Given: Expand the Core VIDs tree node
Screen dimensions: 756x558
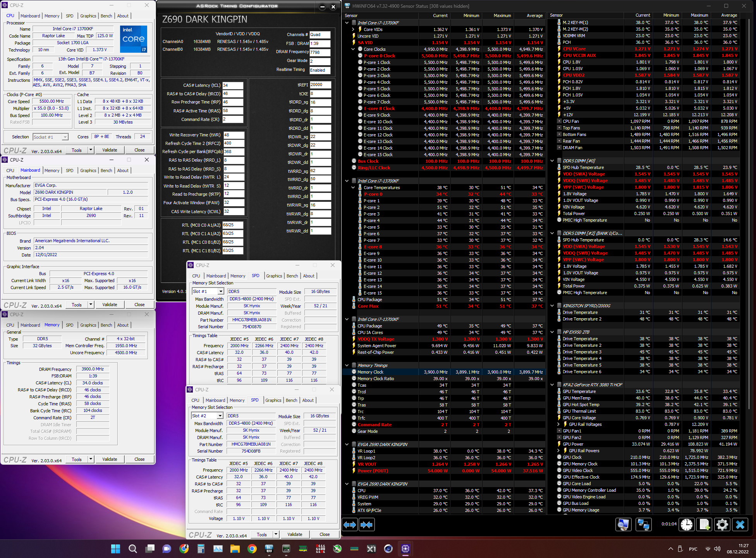Looking at the screenshot, I should coord(353,29).
